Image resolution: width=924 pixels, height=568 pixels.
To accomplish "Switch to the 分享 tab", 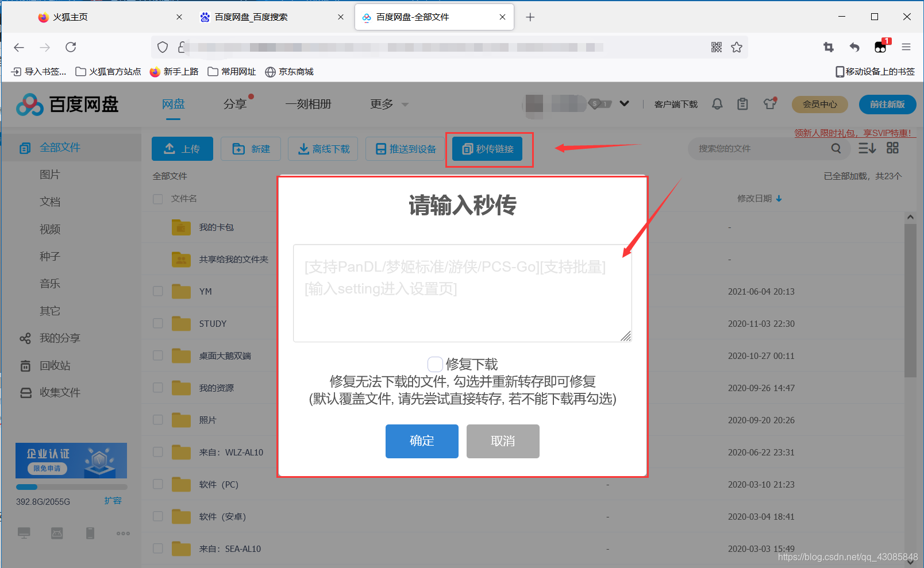I will click(235, 104).
